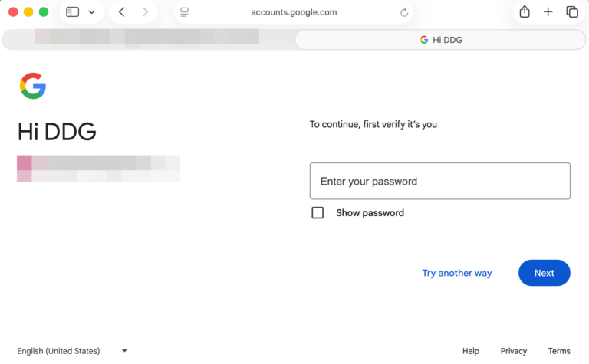The image size is (589, 364).
Task: Reload the page with the refresh icon
Action: [x=404, y=12]
